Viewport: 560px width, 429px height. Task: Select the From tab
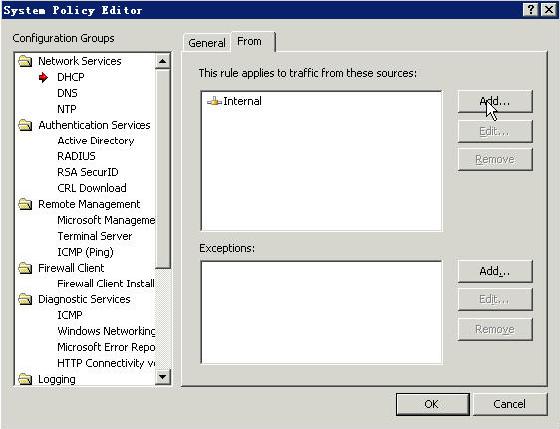point(249,41)
